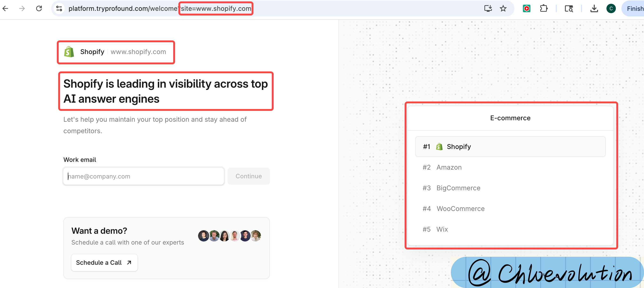The width and height of the screenshot is (644, 288).
Task: Click the URL text in address bar
Action: tap(123, 8)
